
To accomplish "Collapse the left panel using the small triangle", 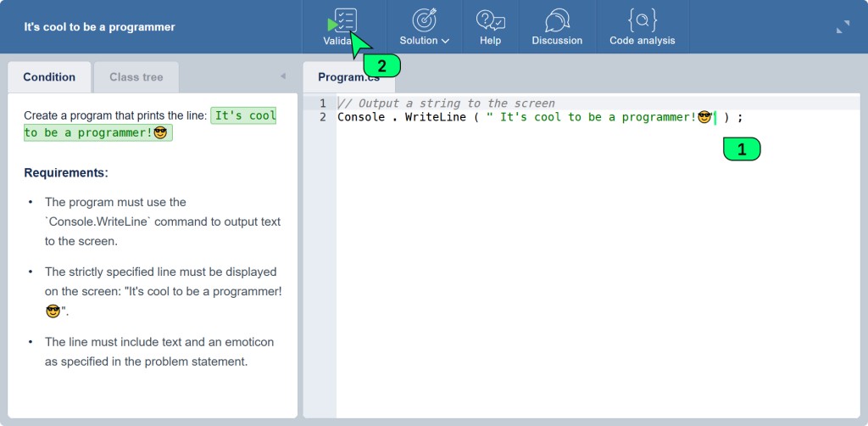I will pos(283,76).
